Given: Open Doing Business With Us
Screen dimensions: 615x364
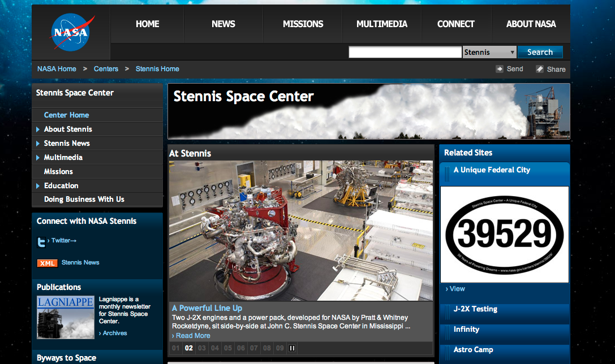Looking at the screenshot, I should 84,200.
